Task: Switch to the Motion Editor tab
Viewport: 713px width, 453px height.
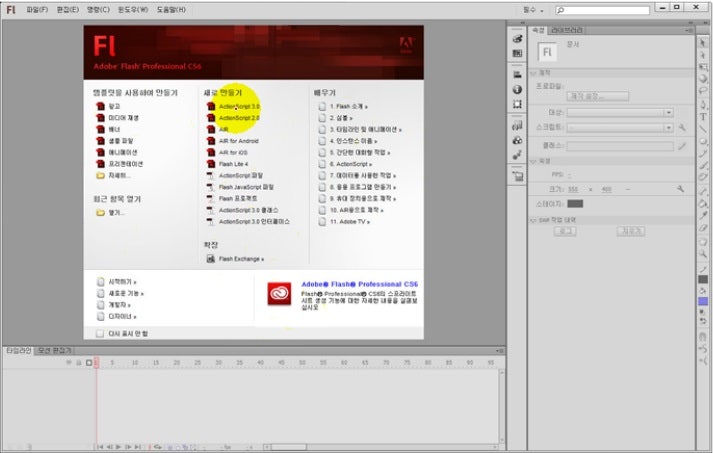Action: pos(54,351)
